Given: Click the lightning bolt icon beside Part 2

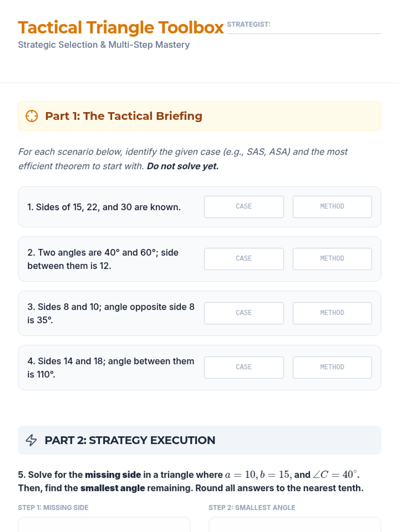Looking at the screenshot, I should tap(31, 440).
